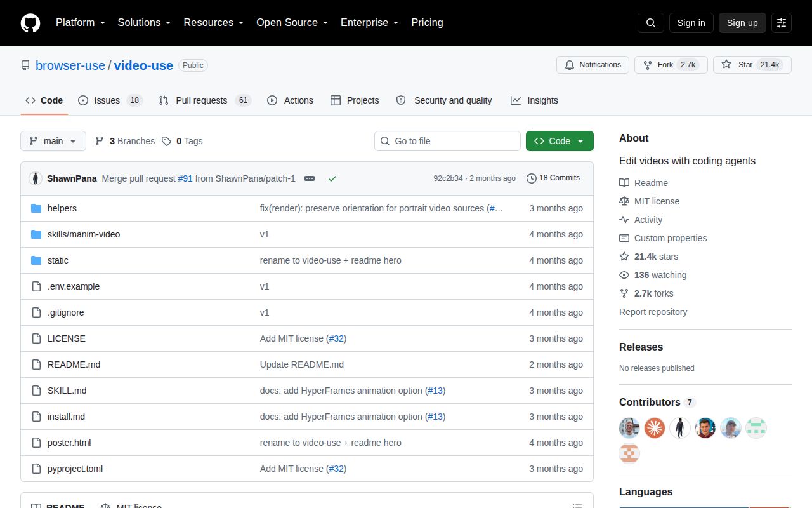
Task: Click the repository icon beside browser-use
Action: coord(25,65)
